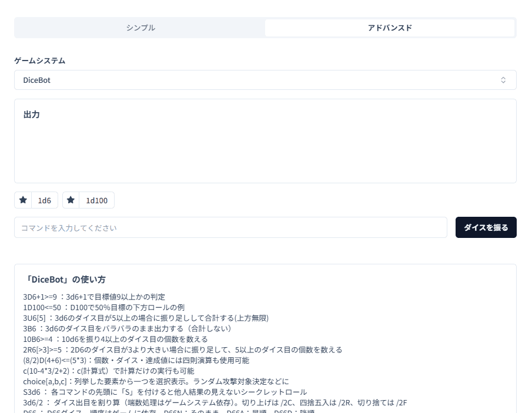Click the up-down chevron in game system selector

click(x=503, y=80)
